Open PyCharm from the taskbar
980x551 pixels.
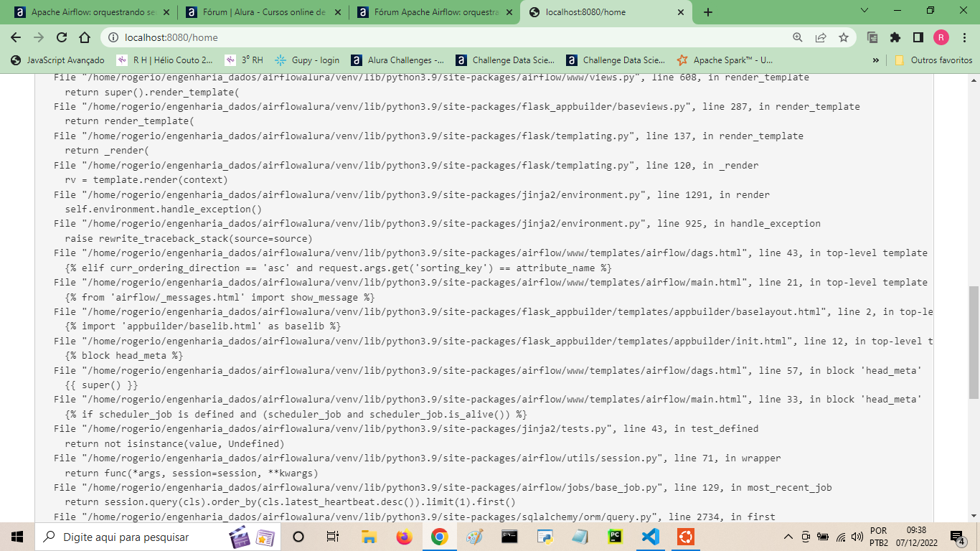pyautogui.click(x=615, y=537)
